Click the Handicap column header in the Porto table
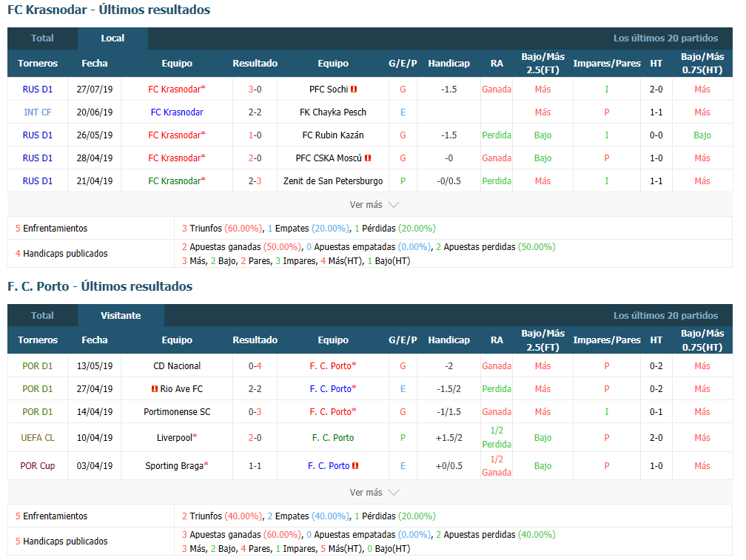 448,340
